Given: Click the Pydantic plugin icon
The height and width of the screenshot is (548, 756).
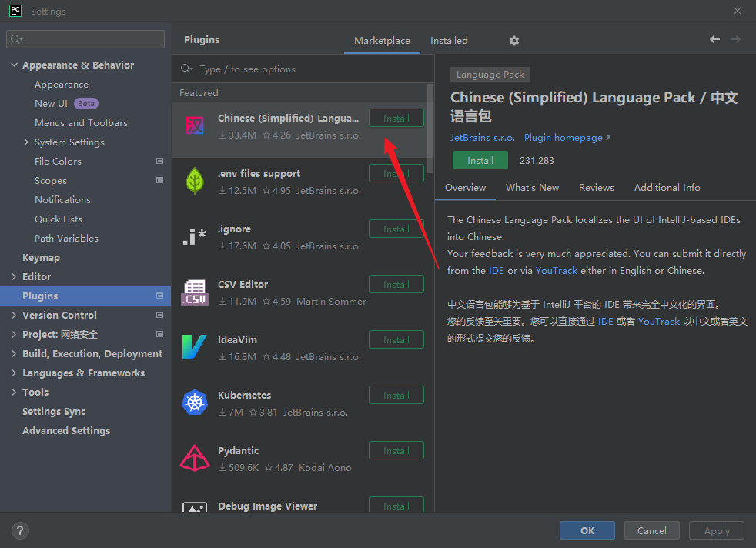Looking at the screenshot, I should (x=195, y=458).
